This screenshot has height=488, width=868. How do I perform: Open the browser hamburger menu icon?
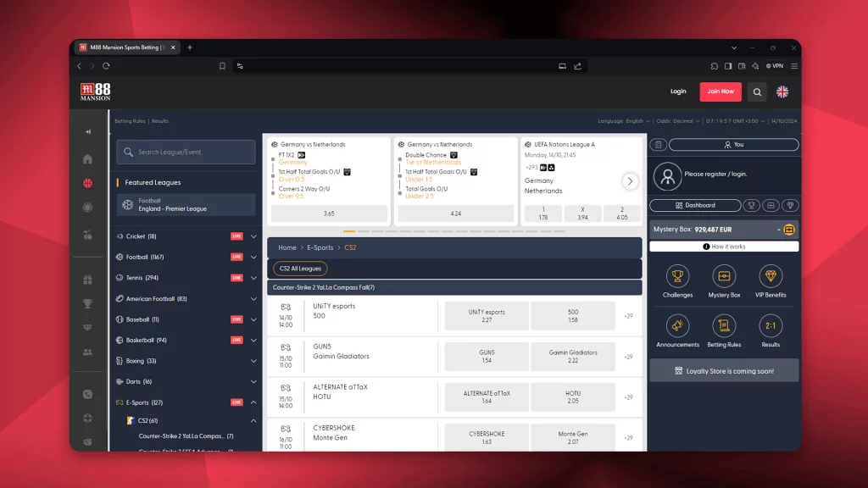click(794, 66)
